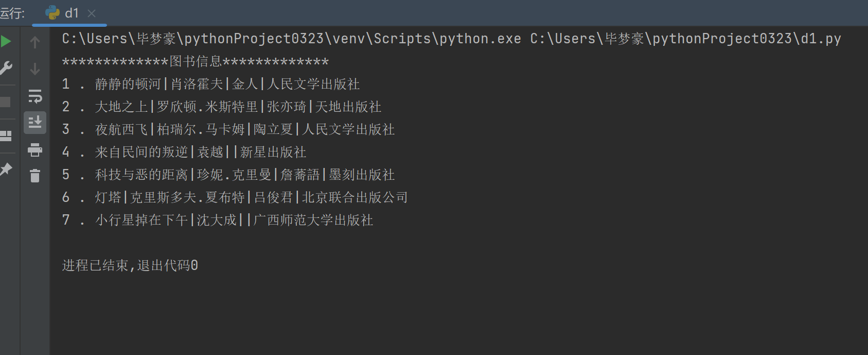
Task: Click the output line for 静静的顿河
Action: tap(211, 84)
